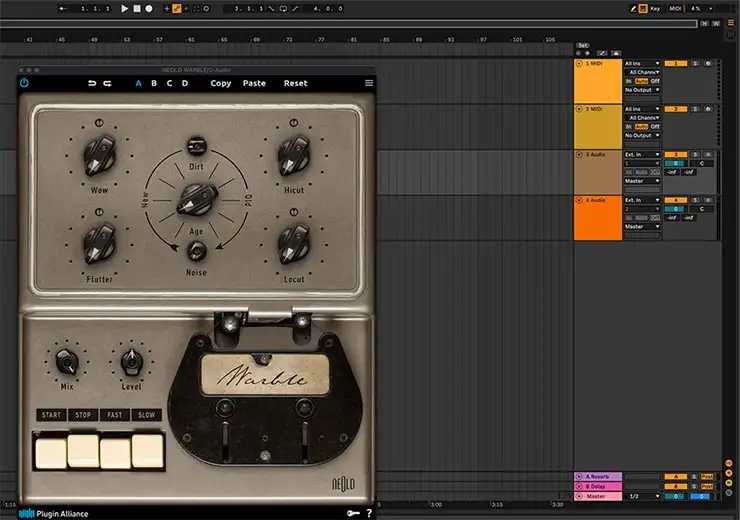Select the 4 Audio track header

pos(597,218)
